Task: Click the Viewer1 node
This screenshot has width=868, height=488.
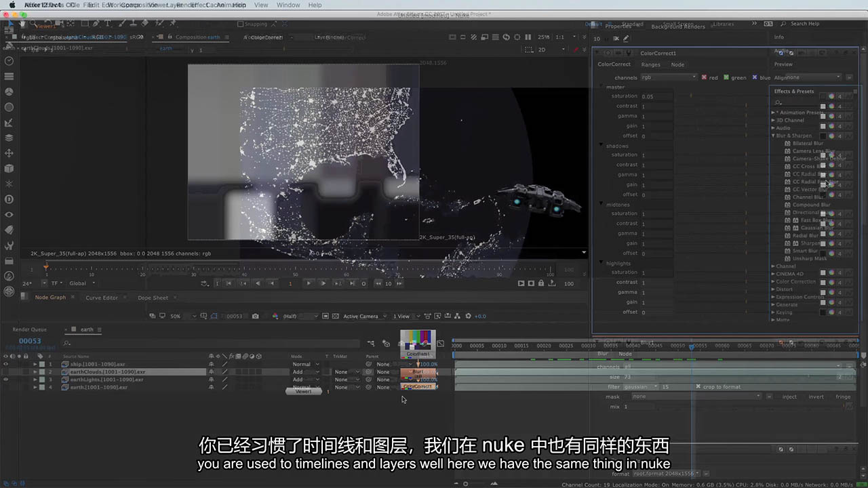Action: click(x=303, y=391)
